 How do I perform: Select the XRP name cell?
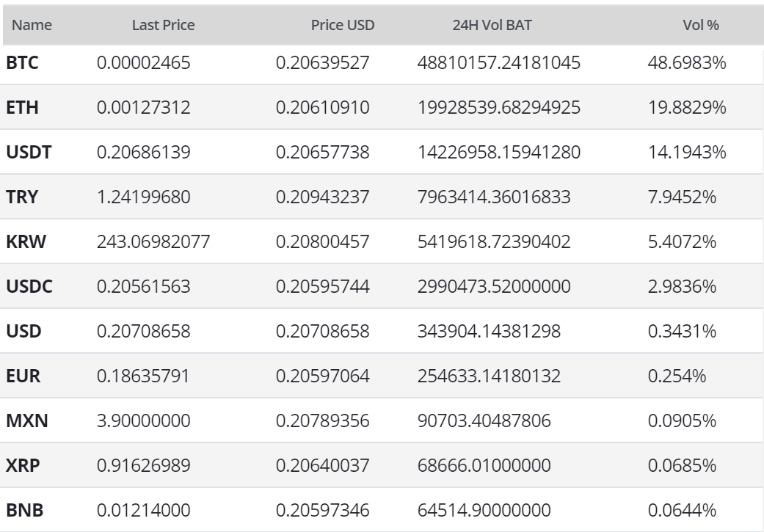pyautogui.click(x=23, y=466)
